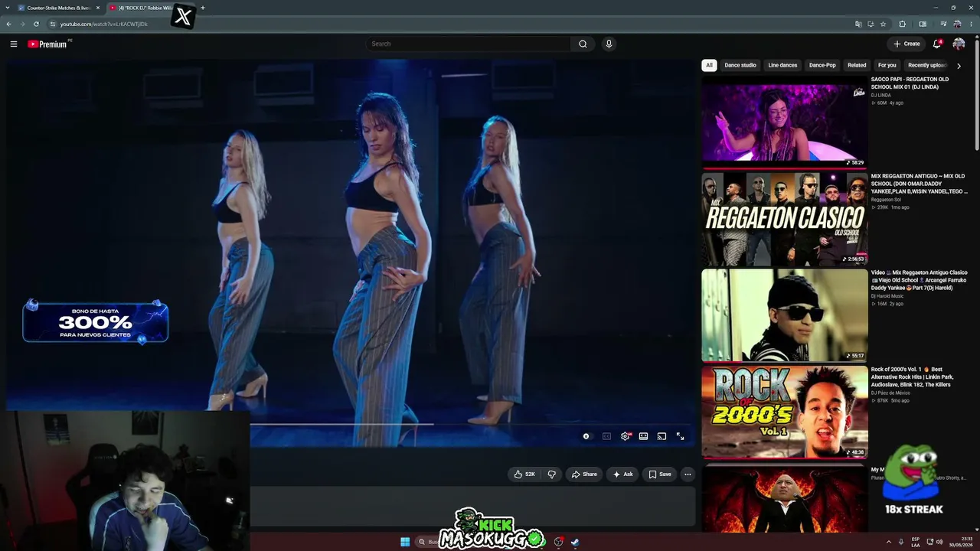
Task: Open a new browser tab
Action: pos(203,8)
